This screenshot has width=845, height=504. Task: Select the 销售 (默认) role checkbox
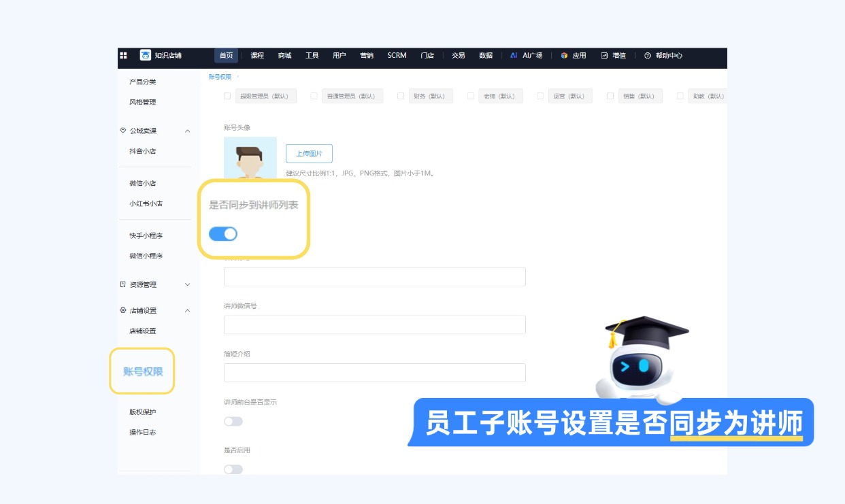click(x=610, y=96)
